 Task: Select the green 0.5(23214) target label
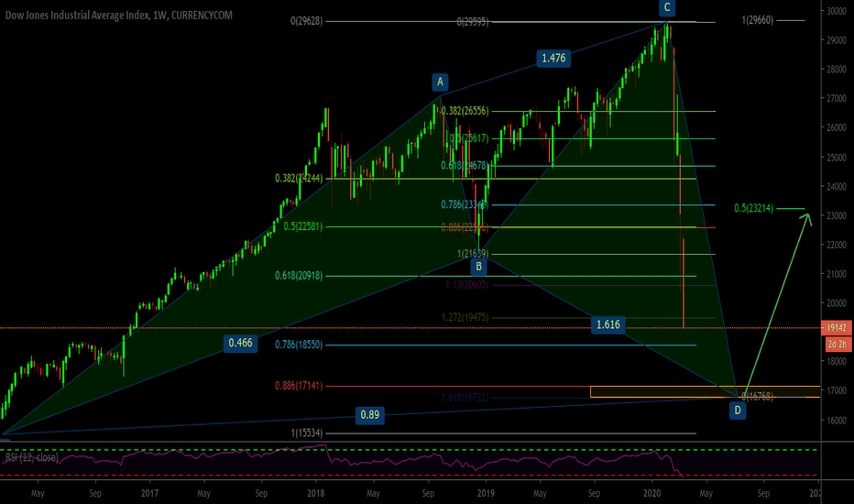tap(753, 208)
